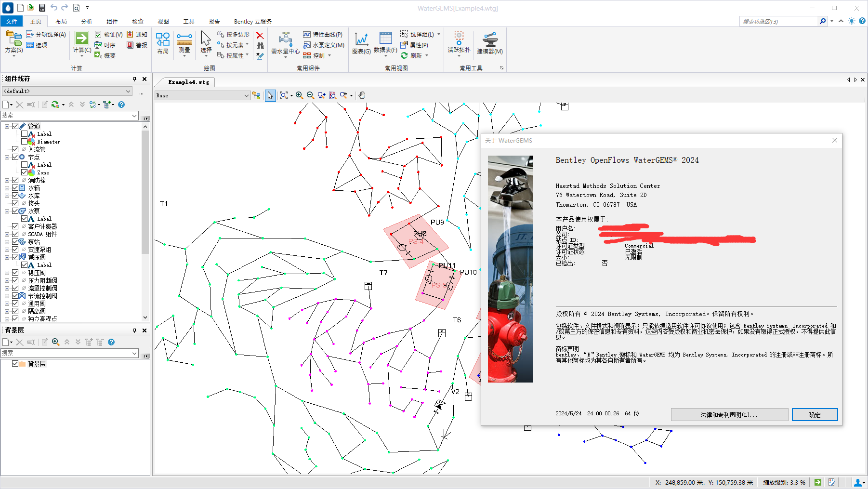
Task: Open the 方案(S) scenarios icon
Action: (x=13, y=38)
